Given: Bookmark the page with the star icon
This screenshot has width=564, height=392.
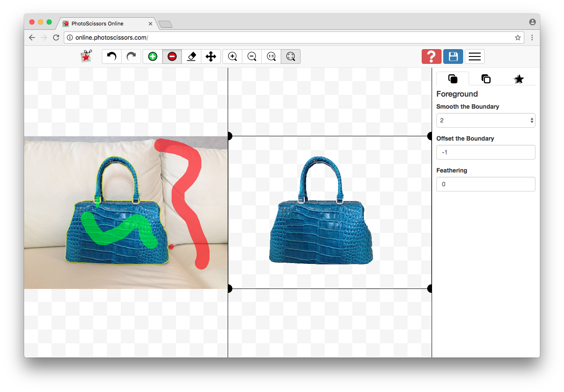Looking at the screenshot, I should tap(518, 38).
